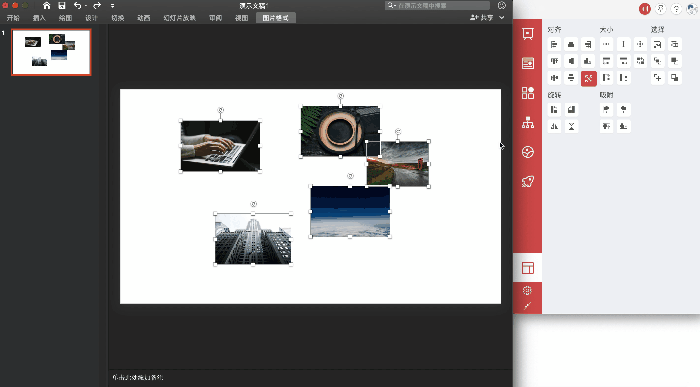Click bottom-left icon in 旋转 group
Screen dimensions: 700x387
pyautogui.click(x=554, y=127)
